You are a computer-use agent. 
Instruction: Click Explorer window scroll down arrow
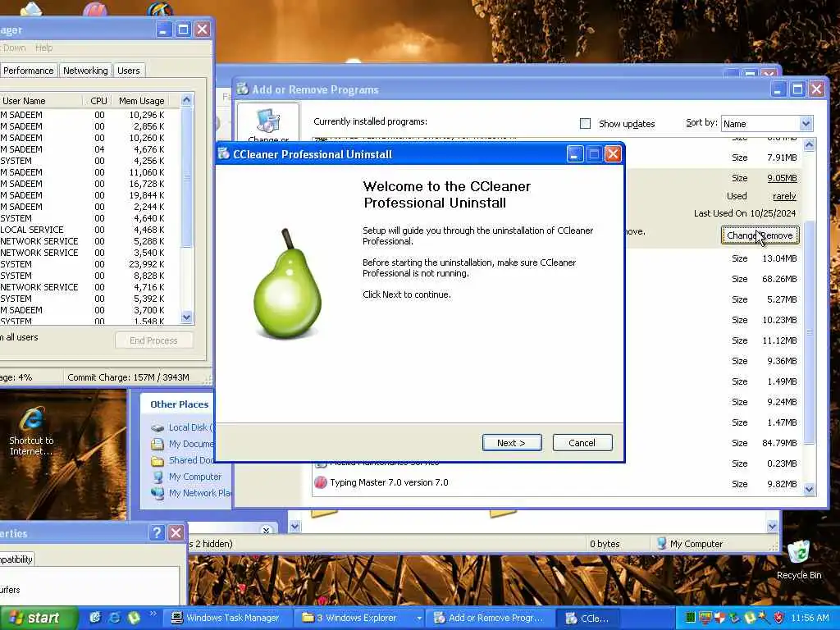click(772, 527)
